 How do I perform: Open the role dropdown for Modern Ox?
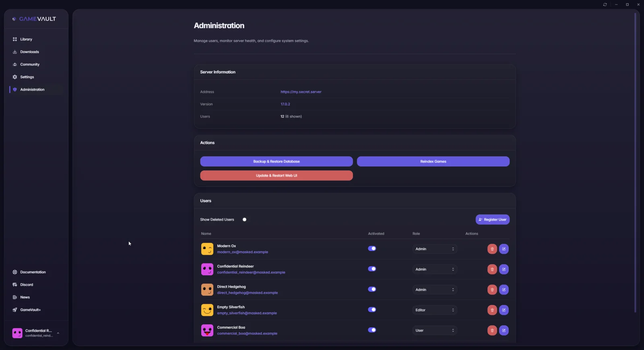[x=435, y=249]
